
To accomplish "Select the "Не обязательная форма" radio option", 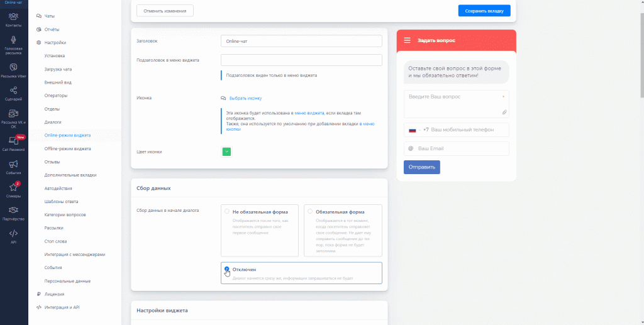I will [x=227, y=212].
